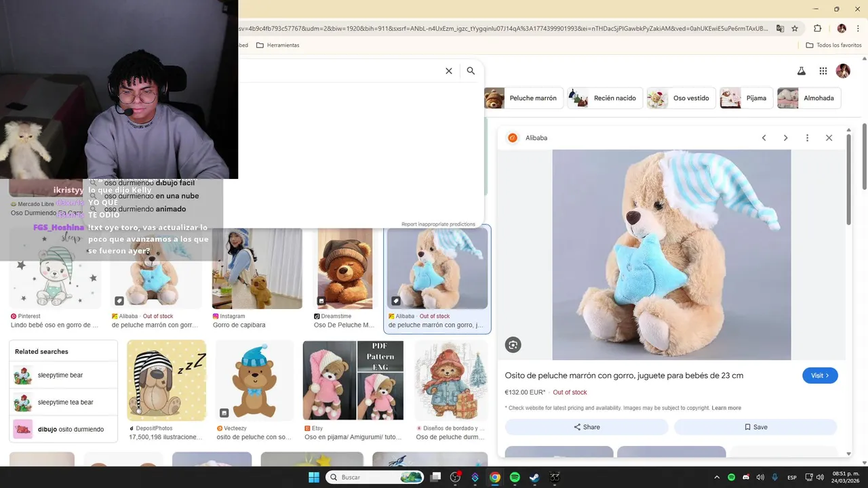Open the Google account avatar on page
868x488 pixels.
843,70
